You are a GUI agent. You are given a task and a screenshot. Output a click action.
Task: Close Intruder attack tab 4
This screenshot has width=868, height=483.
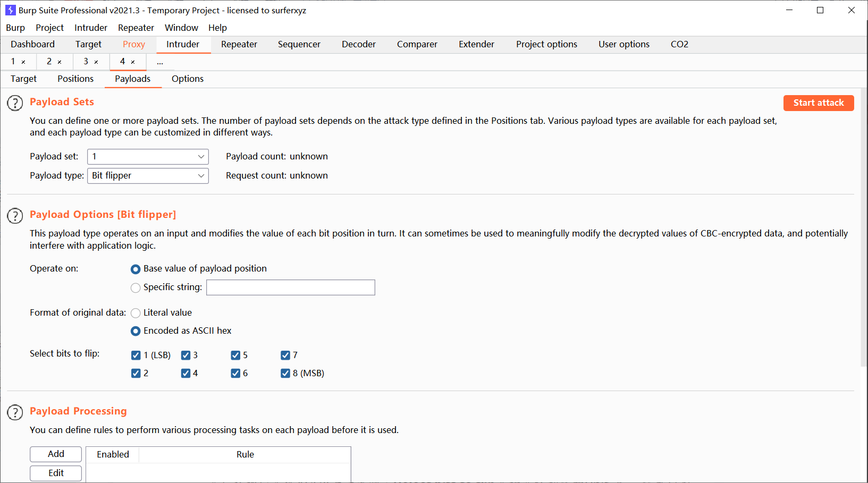(x=133, y=62)
